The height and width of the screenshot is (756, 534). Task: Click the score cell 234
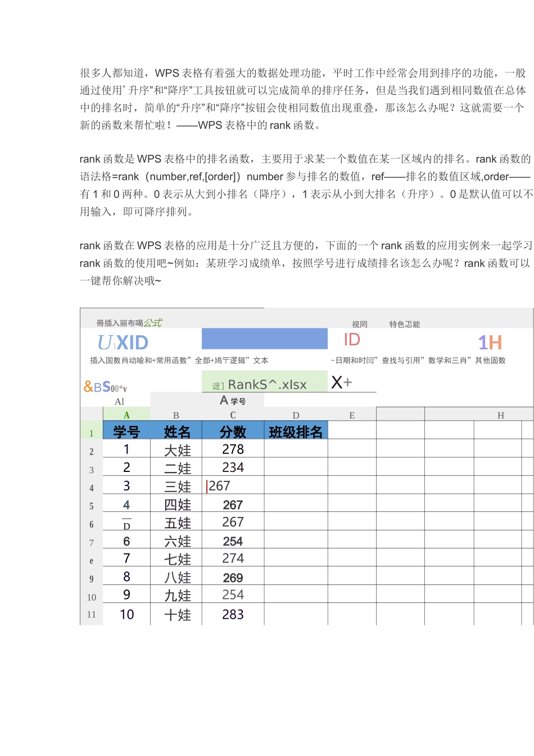click(x=233, y=467)
